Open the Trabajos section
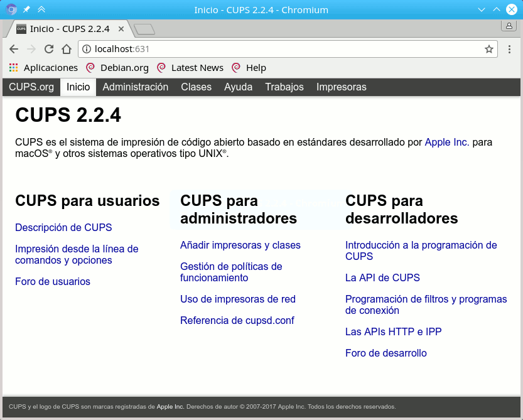 pyautogui.click(x=284, y=87)
